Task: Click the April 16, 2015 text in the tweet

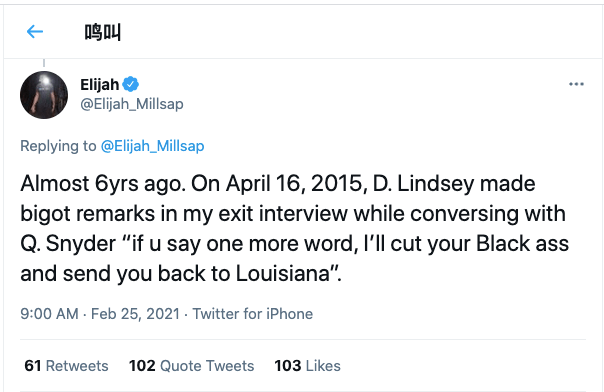Action: pos(297,184)
